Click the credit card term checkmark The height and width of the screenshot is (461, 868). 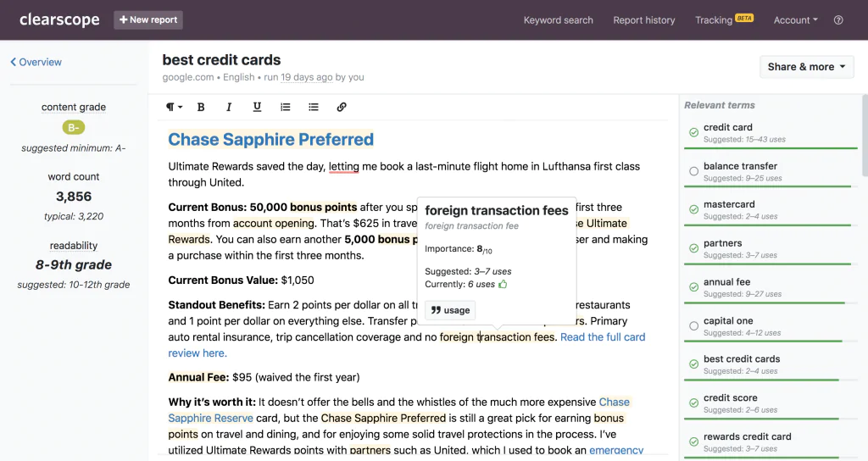pos(693,132)
